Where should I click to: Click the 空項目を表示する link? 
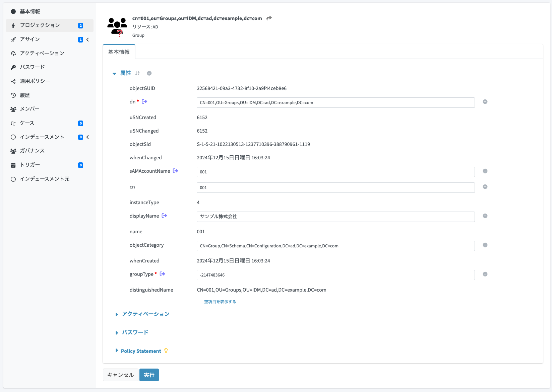coord(220,302)
